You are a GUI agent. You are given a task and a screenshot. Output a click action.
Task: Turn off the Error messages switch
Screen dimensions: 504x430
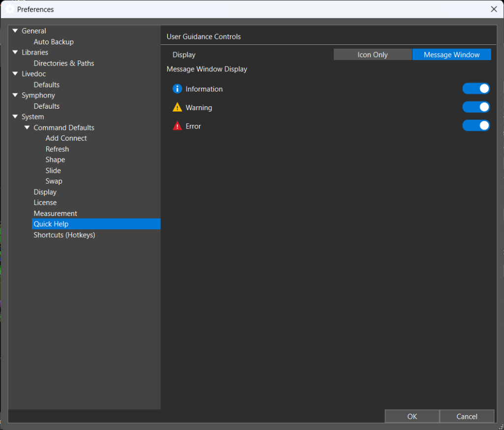(x=476, y=125)
